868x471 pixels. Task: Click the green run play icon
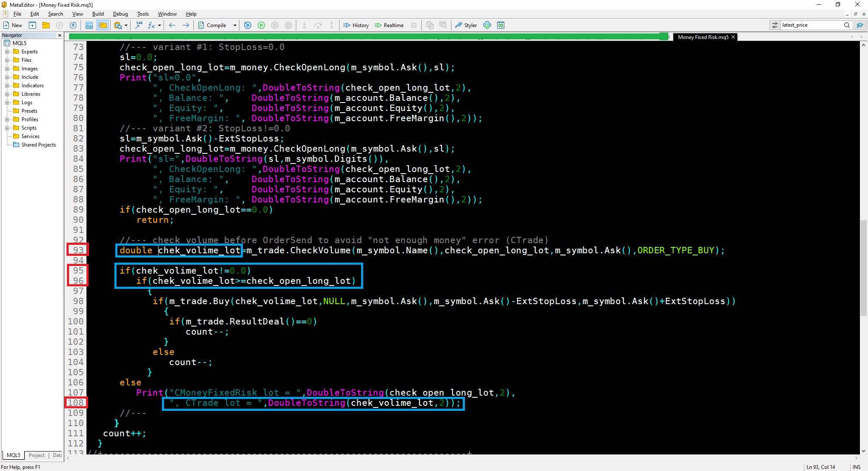tap(262, 25)
